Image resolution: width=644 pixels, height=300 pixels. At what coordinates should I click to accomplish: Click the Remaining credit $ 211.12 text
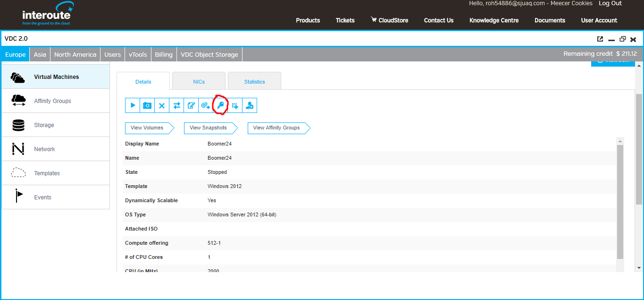(x=600, y=54)
